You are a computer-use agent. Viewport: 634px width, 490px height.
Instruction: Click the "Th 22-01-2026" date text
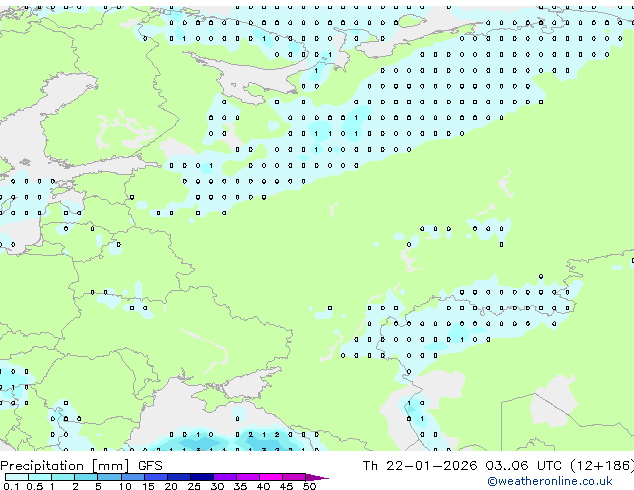(x=420, y=466)
